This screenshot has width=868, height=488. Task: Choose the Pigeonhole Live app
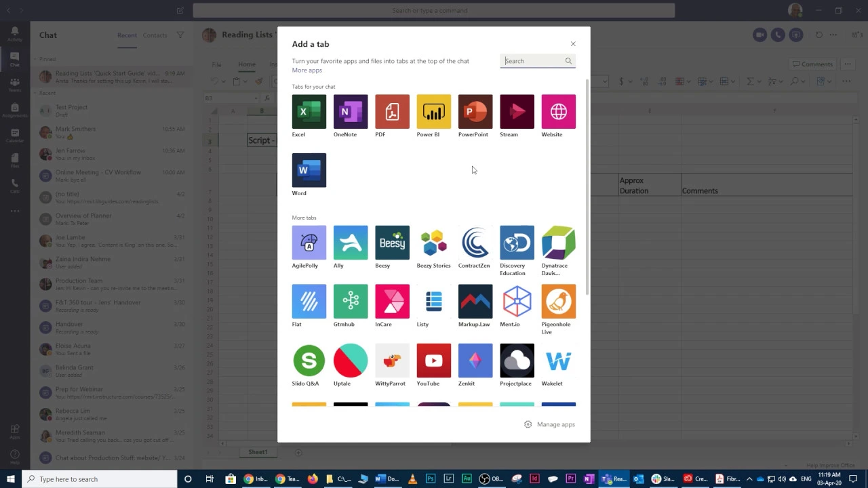[x=558, y=302]
